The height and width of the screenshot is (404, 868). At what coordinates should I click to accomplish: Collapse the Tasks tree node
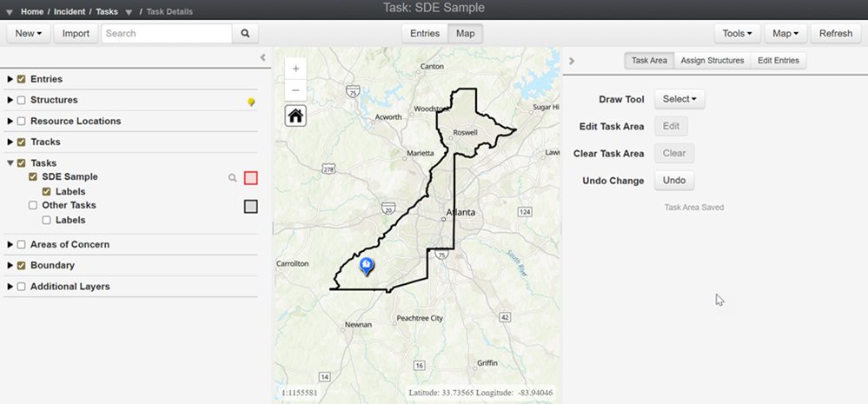click(x=10, y=163)
